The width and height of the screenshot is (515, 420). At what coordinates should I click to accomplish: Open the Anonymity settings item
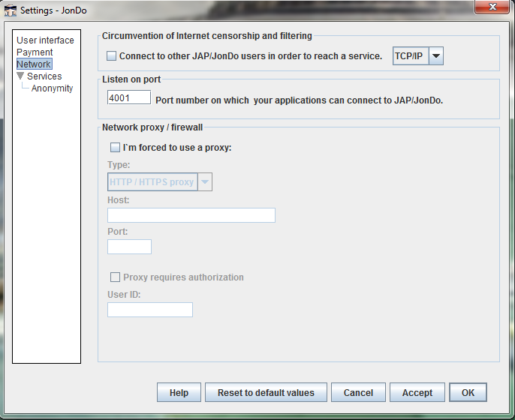tap(52, 88)
